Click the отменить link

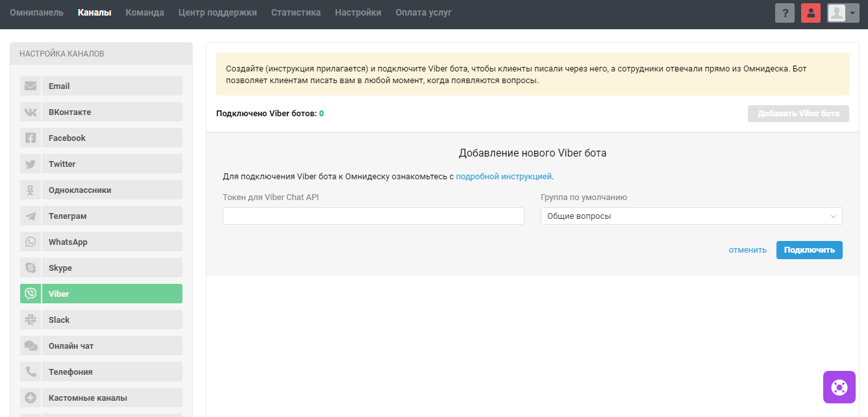coord(748,249)
